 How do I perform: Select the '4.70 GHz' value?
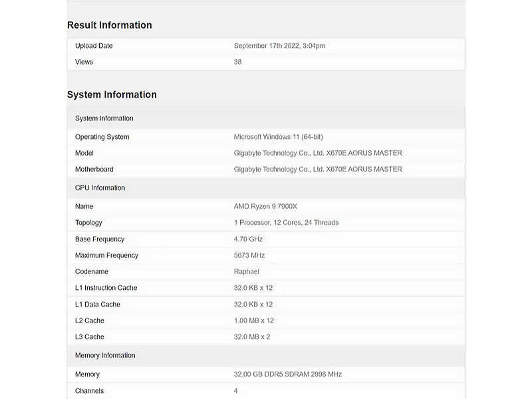[248, 239]
